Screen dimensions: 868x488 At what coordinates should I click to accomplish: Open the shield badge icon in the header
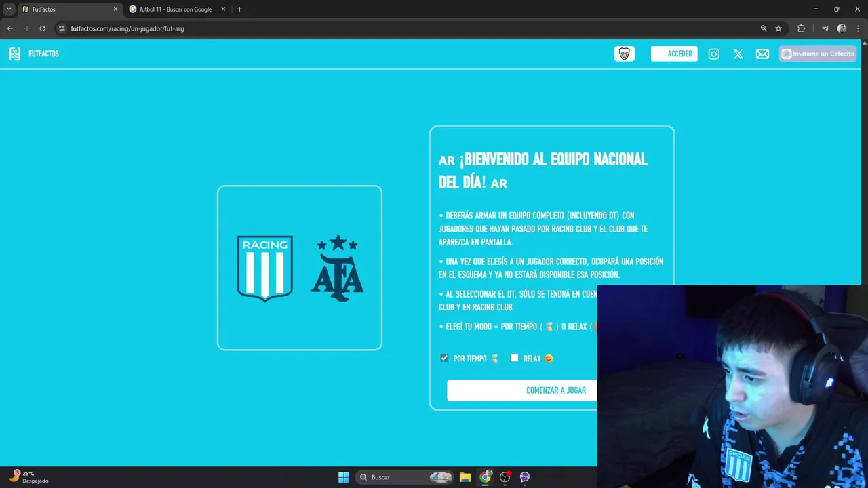pyautogui.click(x=625, y=54)
